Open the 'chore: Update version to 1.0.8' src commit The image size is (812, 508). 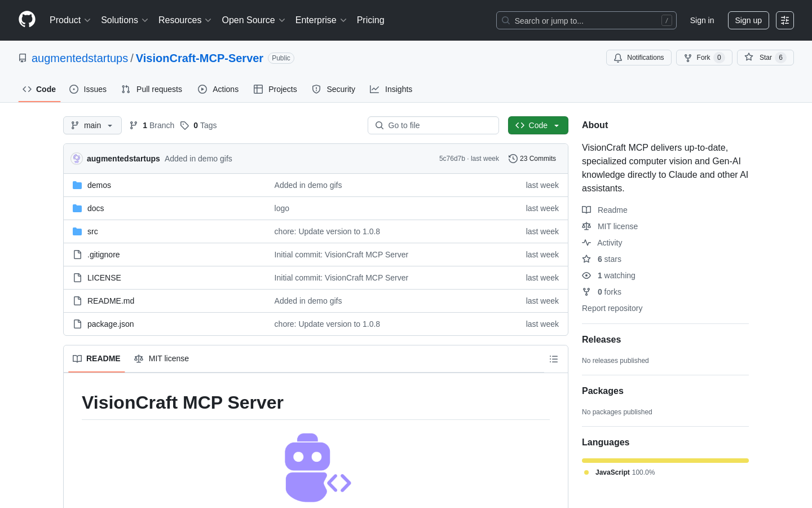pos(327,231)
